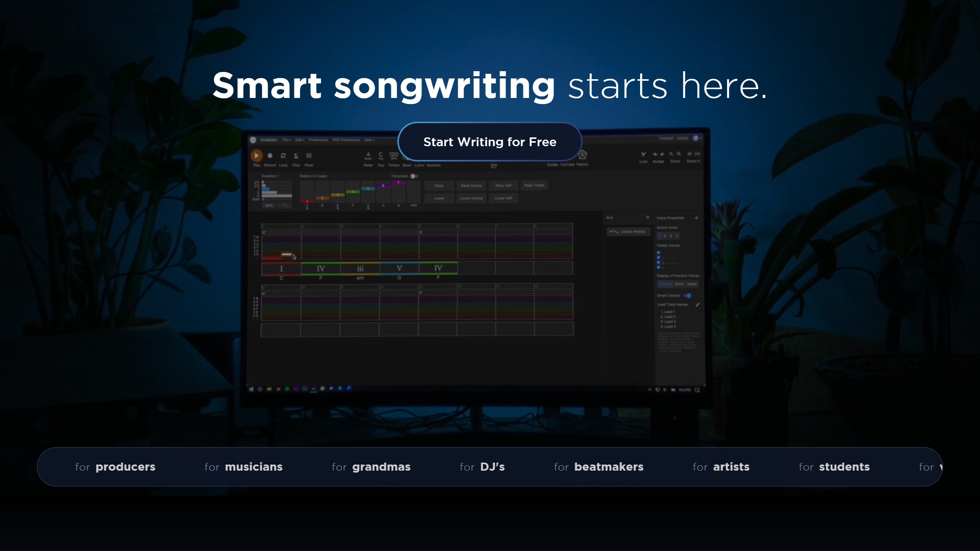
Task: Open the Metrics pentagon icon
Action: pyautogui.click(x=582, y=155)
